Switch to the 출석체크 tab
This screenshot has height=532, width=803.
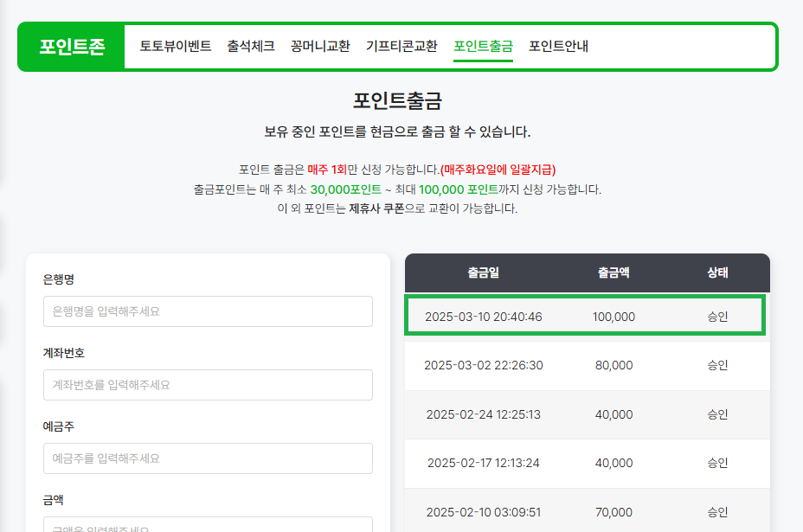pos(251,46)
